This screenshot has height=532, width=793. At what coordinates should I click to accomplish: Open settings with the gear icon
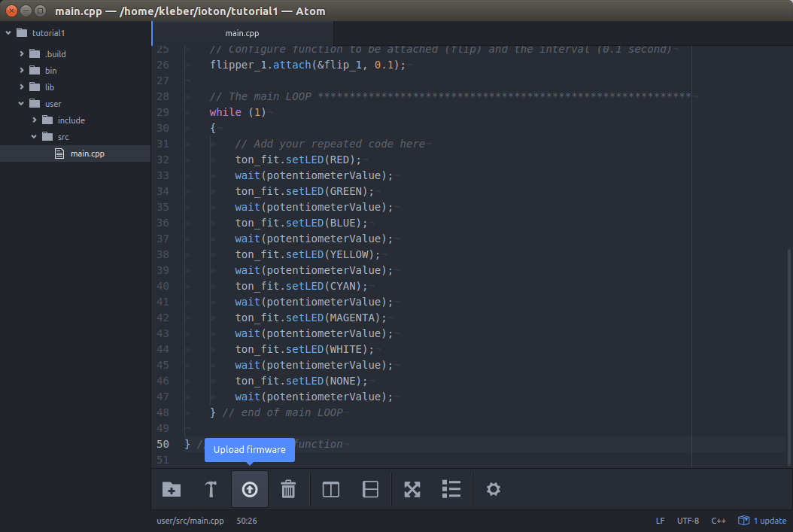[x=493, y=489]
